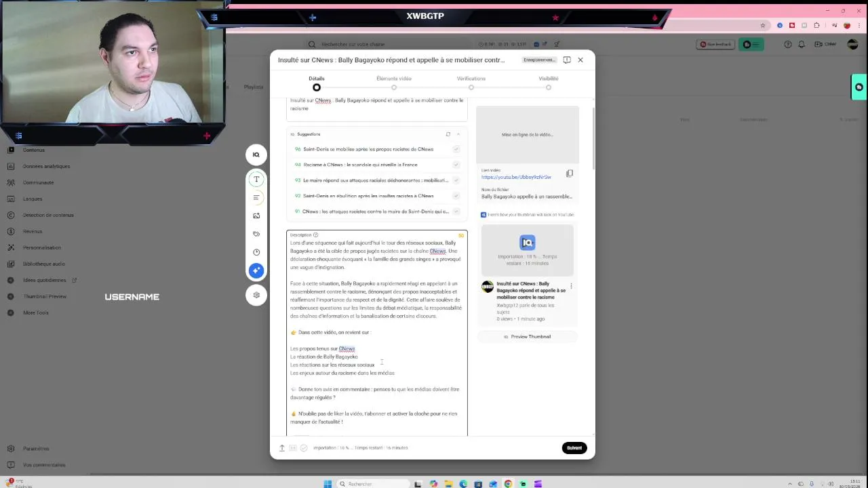This screenshot has width=868, height=488.
Task: Click the blue vidIQ AI sparkle button
Action: point(256,270)
